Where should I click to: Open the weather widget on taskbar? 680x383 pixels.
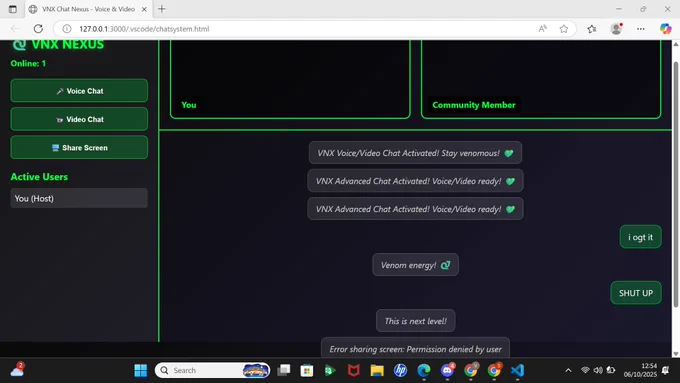(17, 370)
